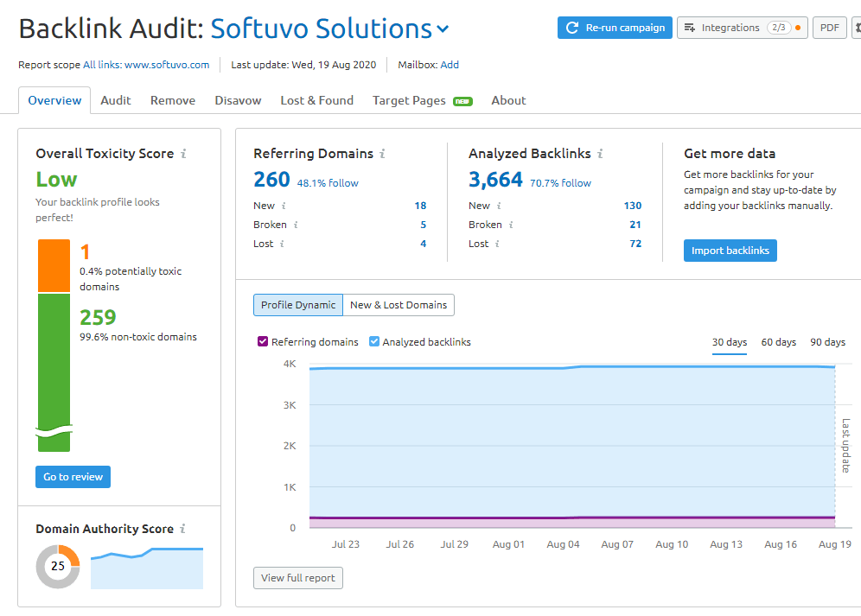Click the 48.1% follow link
Image resolution: width=861 pixels, height=616 pixels.
pos(328,183)
